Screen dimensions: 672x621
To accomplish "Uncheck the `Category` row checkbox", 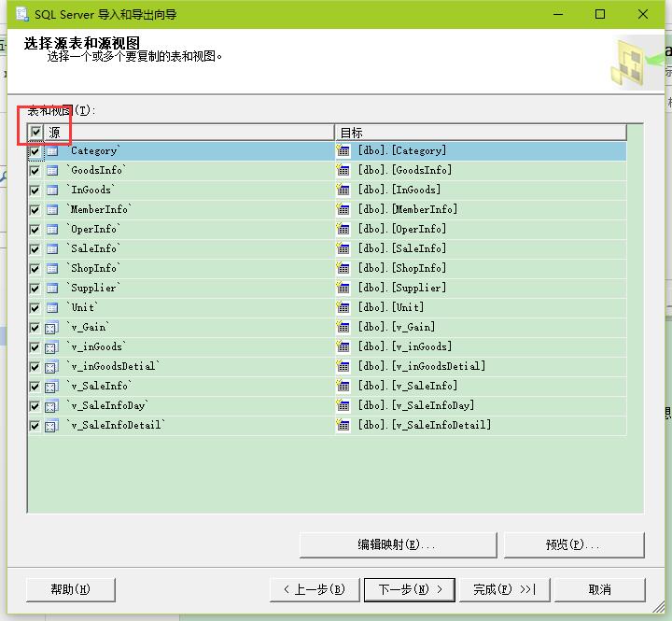I will (x=35, y=151).
